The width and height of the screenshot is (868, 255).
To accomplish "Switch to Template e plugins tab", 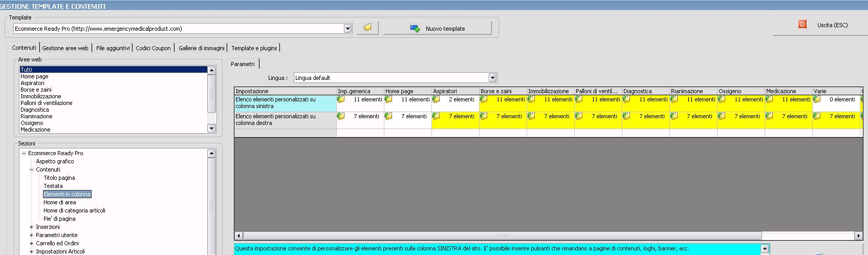I will click(x=254, y=48).
